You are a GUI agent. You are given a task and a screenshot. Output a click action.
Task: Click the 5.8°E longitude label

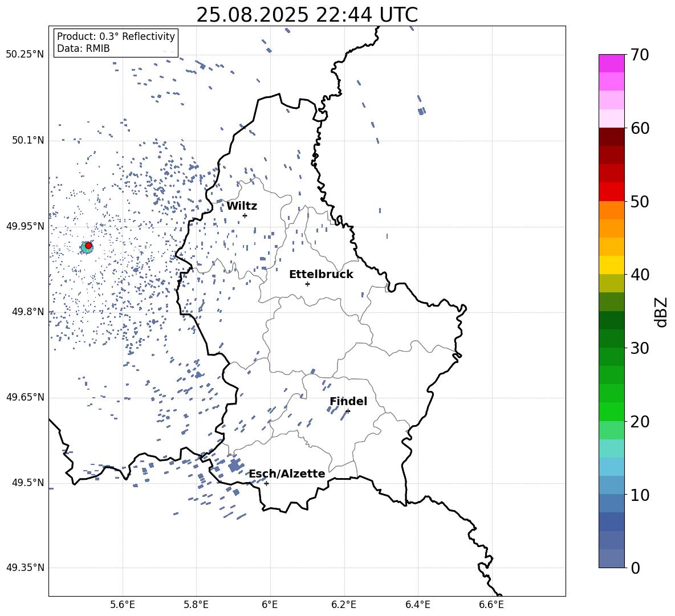196,605
